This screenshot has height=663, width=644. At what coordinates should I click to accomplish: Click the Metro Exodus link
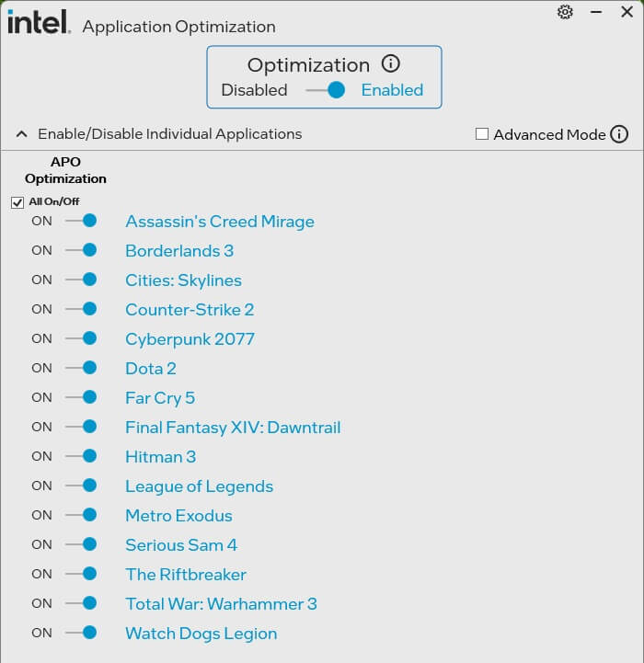click(179, 516)
